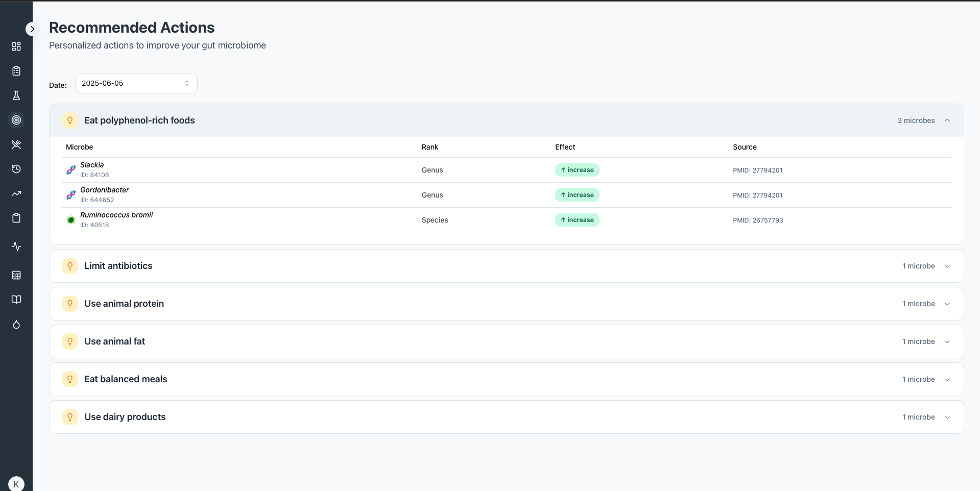Select the trends arrow icon in sidebar

(x=16, y=193)
